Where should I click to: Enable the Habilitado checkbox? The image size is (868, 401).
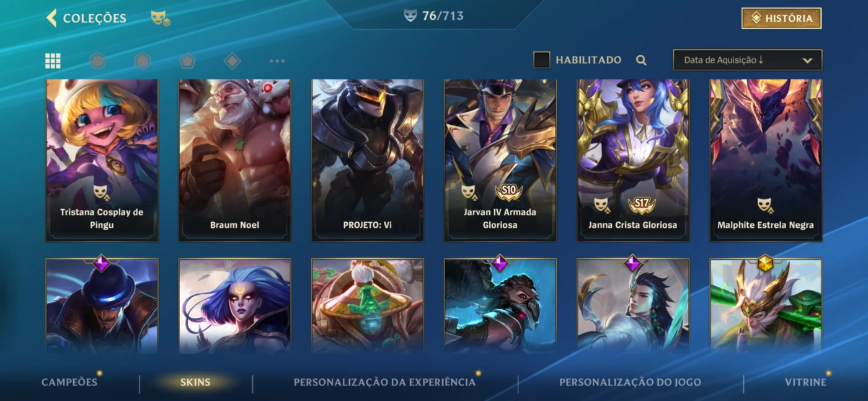(x=542, y=60)
